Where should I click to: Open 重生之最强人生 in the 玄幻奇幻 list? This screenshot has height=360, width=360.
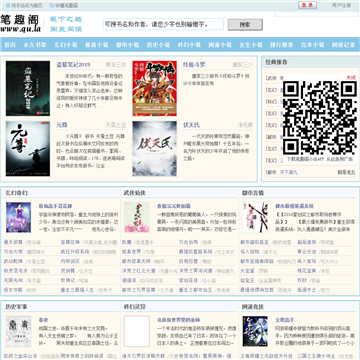pos(77,290)
